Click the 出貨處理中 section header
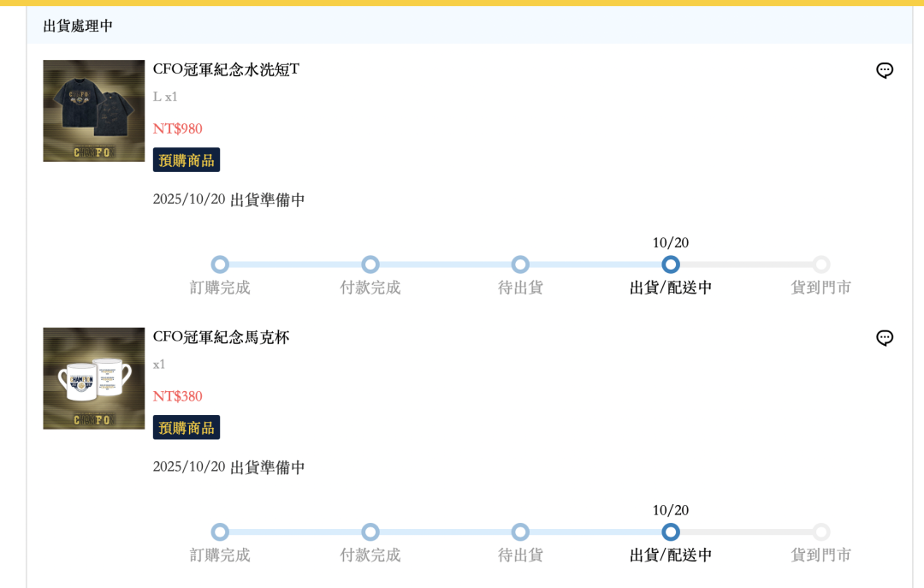 78,26
